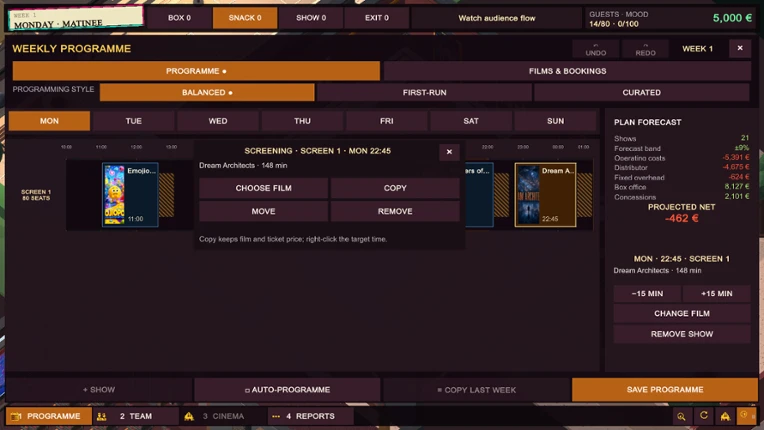The image size is (764, 430).
Task: Click Save Programme button
Action: pyautogui.click(x=665, y=390)
